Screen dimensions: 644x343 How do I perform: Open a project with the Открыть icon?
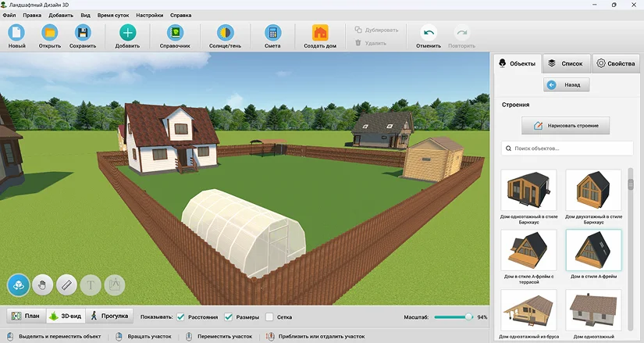pyautogui.click(x=50, y=33)
